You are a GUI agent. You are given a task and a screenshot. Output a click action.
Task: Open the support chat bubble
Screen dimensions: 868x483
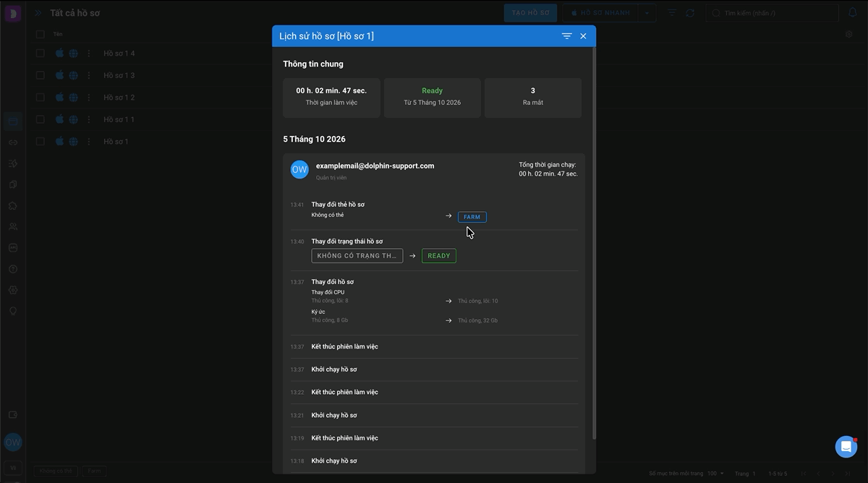846,447
